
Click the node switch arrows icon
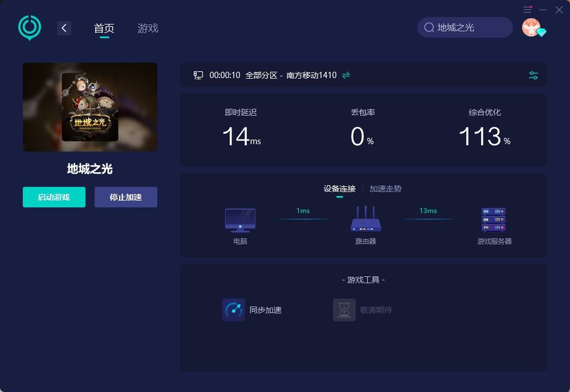point(346,75)
